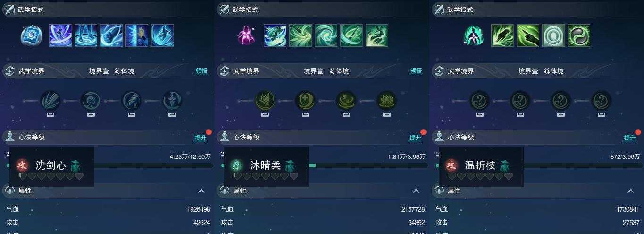
Task: Click 温折枝's 提升 upgrade link
Action: point(630,138)
